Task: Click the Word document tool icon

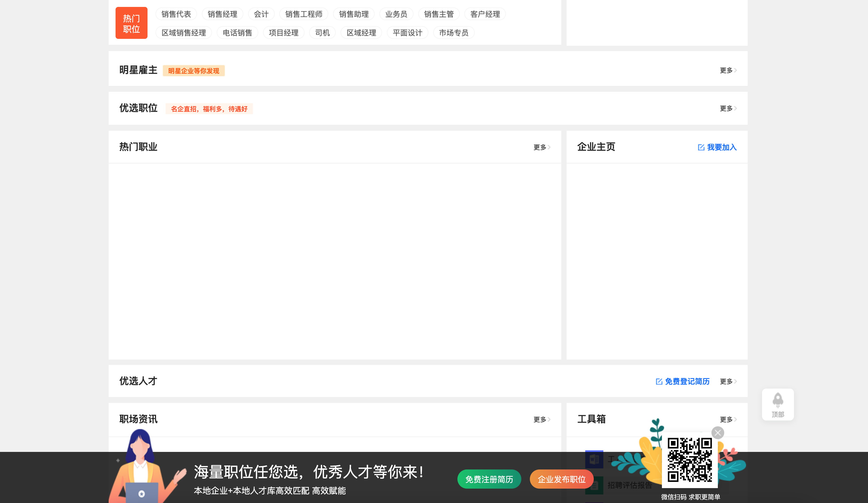Action: coord(594,459)
